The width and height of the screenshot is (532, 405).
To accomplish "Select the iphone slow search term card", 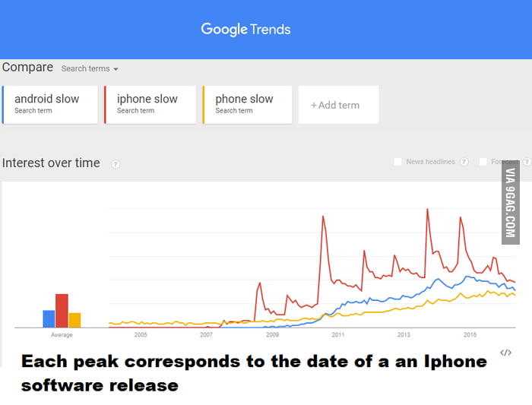I will coord(150,105).
